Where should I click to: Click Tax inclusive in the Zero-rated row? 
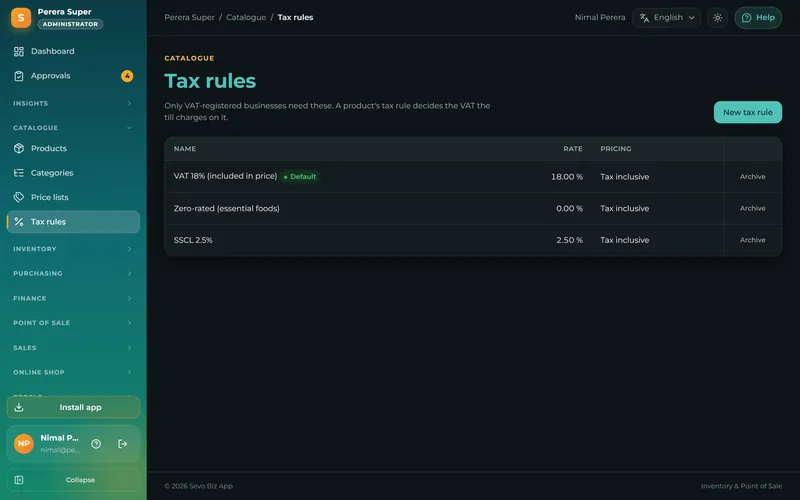pos(624,208)
